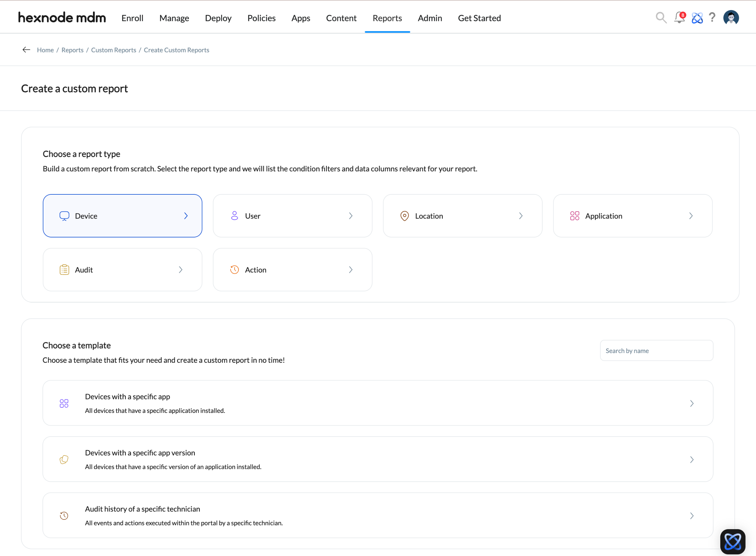This screenshot has height=556, width=756.
Task: Click the Hexnode MDM logo
Action: tap(62, 17)
